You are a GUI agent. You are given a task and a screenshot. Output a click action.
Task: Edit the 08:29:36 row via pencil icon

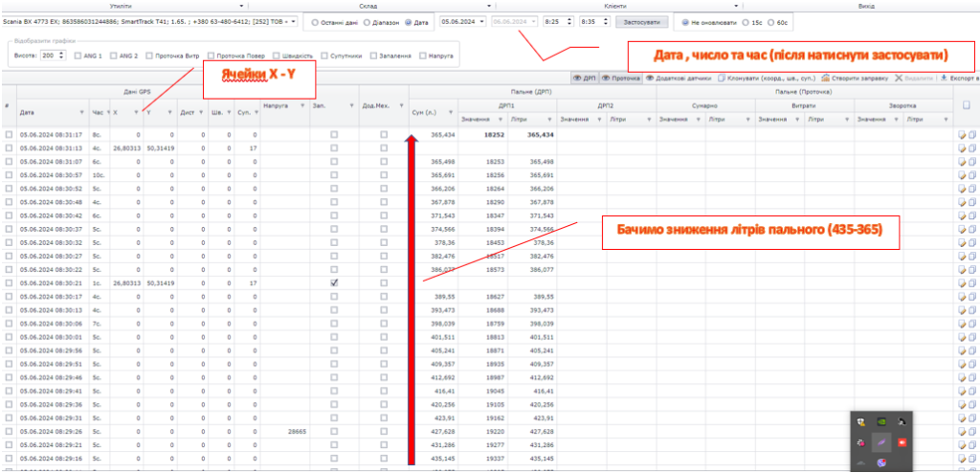pyautogui.click(x=961, y=404)
